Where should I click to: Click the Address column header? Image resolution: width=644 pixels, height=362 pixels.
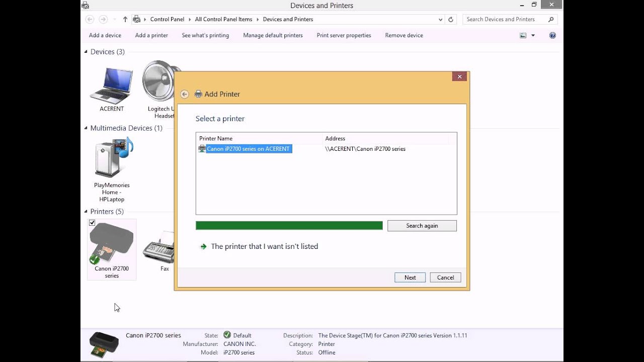[x=385, y=138]
